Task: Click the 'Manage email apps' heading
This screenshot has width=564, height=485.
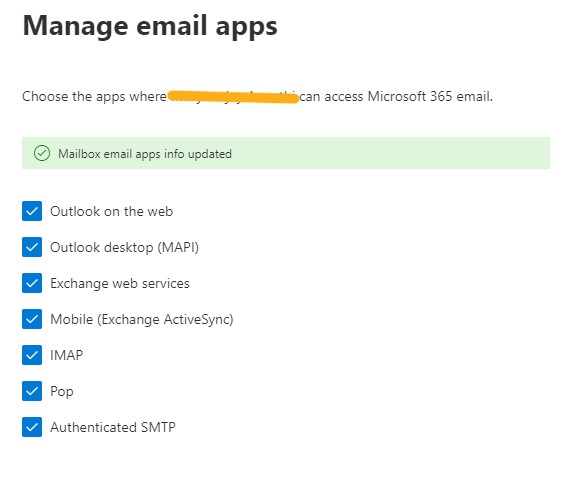Action: (150, 26)
